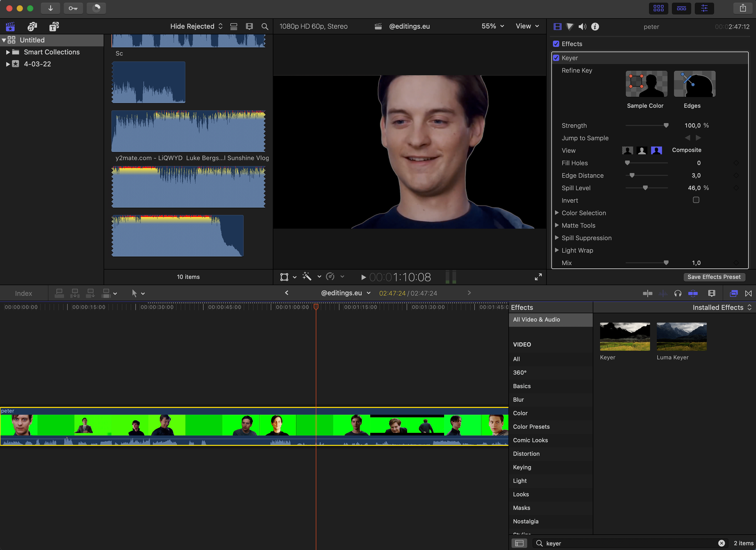Connect clip to primary storyline button

click(x=60, y=293)
